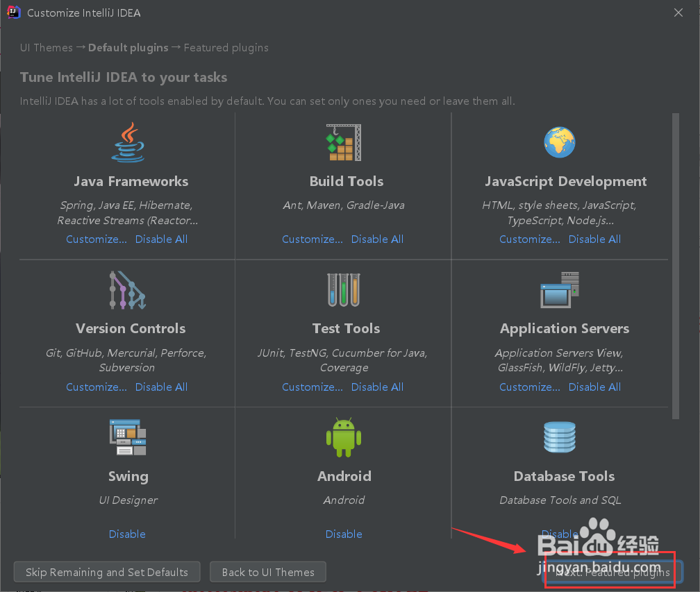
Task: Disable All Test Tools plugins
Action: point(377,387)
